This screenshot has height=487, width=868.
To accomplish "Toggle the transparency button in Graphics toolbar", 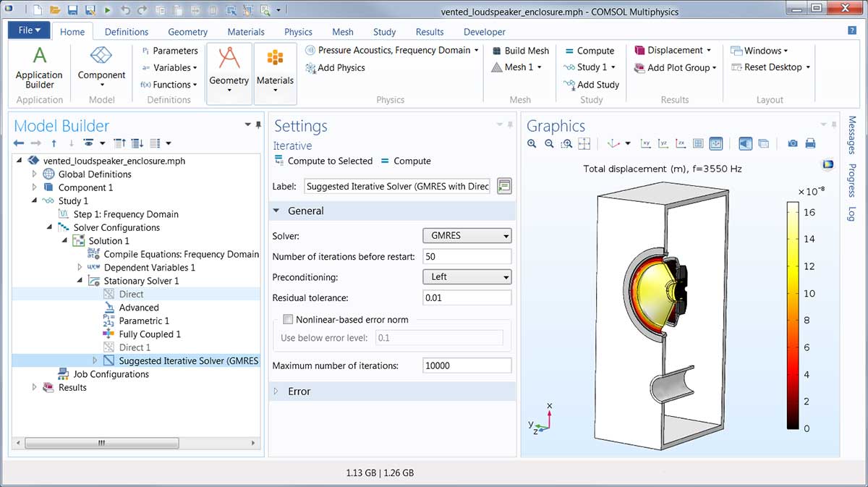I will (763, 144).
